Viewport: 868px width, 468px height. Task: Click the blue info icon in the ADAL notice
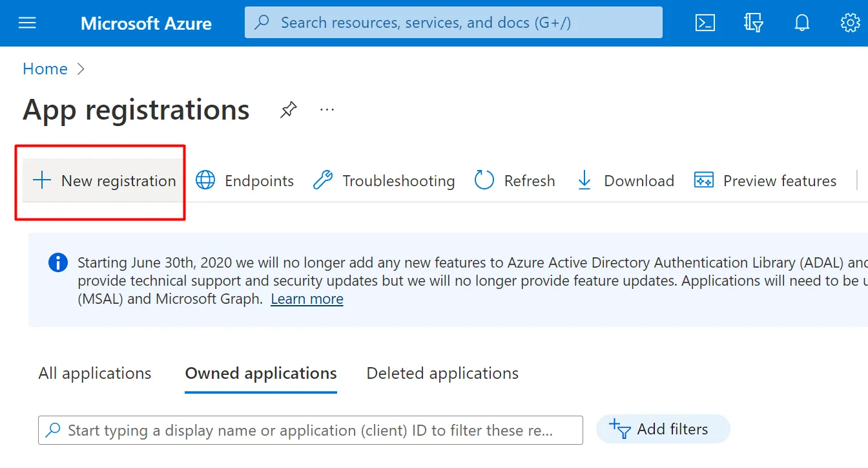(58, 262)
